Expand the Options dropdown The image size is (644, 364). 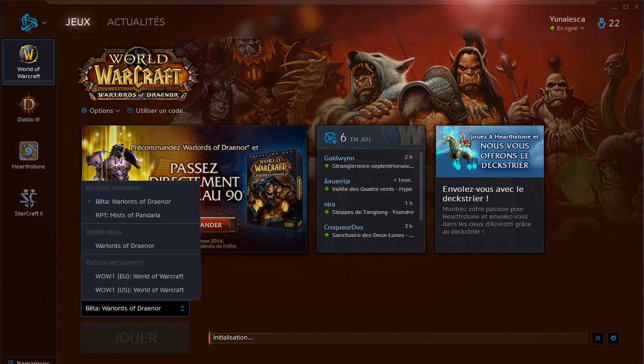coord(101,111)
